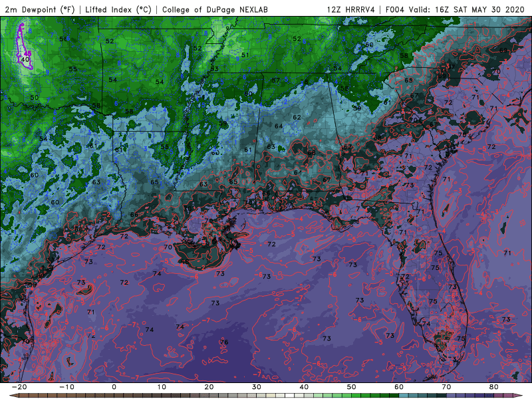The height and width of the screenshot is (399, 532).
Task: Click the 50 label on the color scale
Action: 352,387
